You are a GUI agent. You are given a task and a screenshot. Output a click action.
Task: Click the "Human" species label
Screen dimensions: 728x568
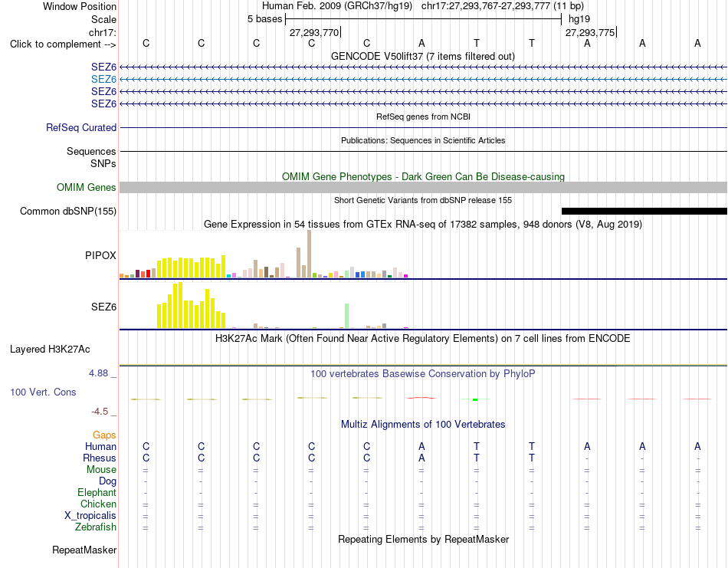coord(100,447)
